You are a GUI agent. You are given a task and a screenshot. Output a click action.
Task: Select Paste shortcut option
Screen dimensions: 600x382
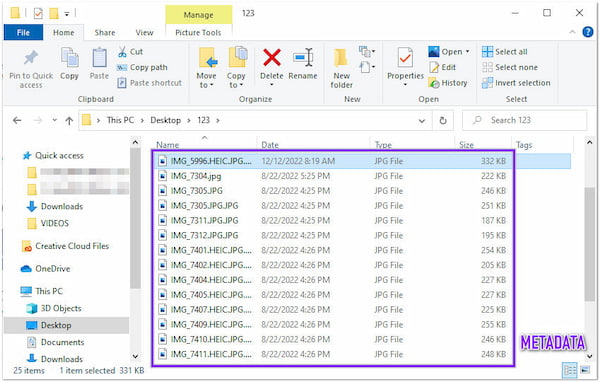coord(150,83)
